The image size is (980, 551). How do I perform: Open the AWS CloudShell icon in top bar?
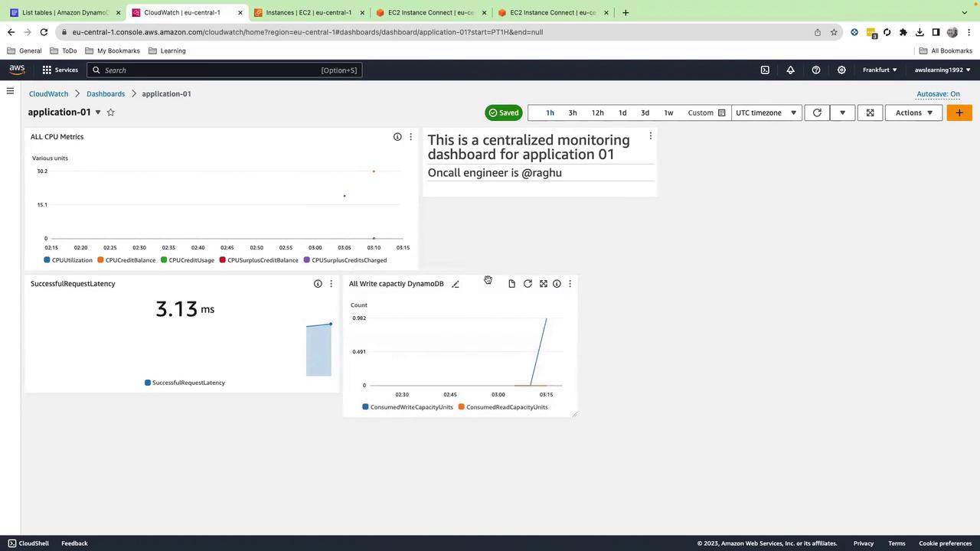[765, 70]
